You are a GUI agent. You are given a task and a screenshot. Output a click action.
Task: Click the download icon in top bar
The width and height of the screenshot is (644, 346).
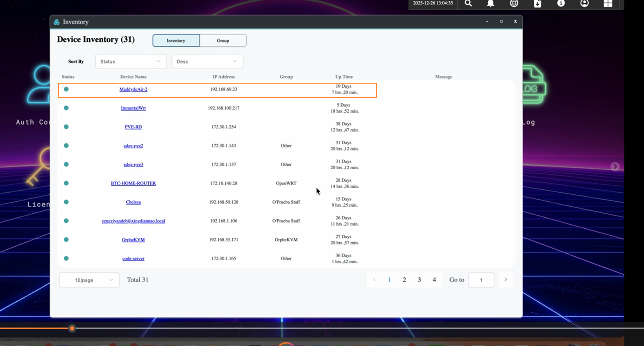coord(537,4)
